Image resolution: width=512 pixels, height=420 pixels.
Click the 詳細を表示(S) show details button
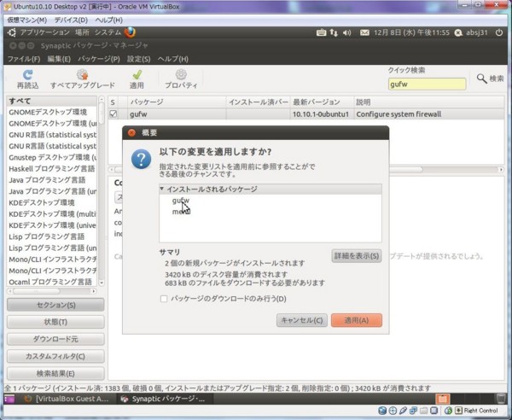(x=357, y=256)
